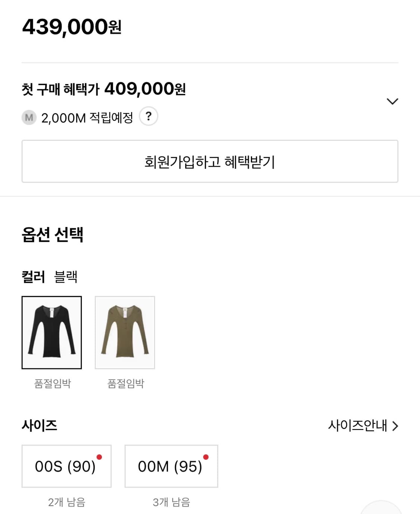Click the gray M points icon
The image size is (420, 514).
tap(29, 118)
